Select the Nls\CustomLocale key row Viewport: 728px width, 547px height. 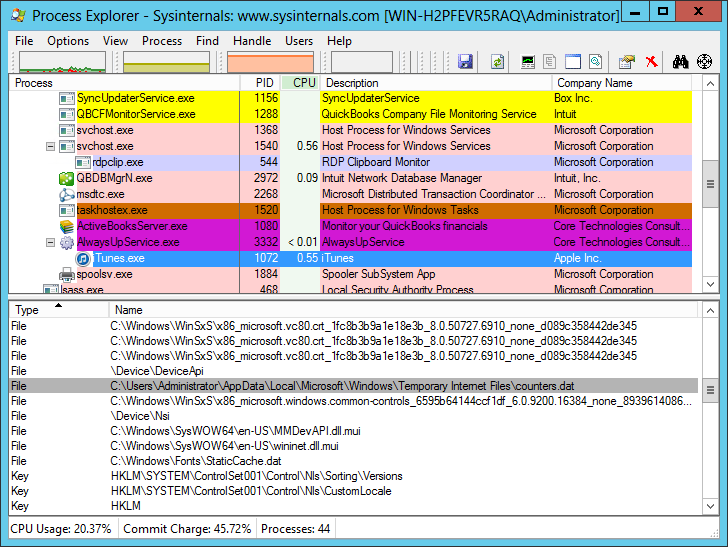pyautogui.click(x=354, y=491)
